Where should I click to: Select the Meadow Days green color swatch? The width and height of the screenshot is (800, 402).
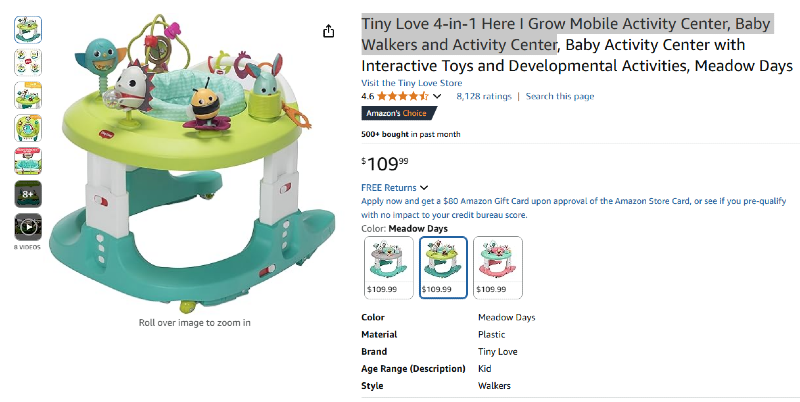coord(443,266)
